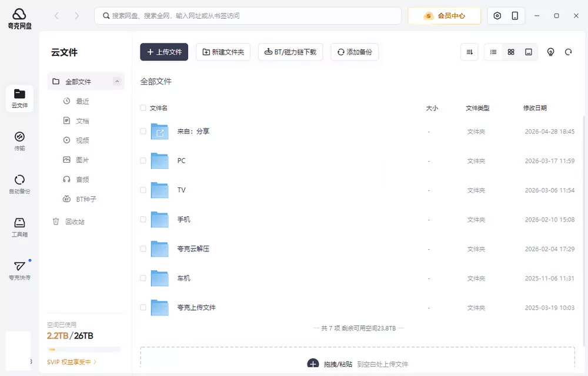Open the sort order menu icon
The height and width of the screenshot is (376, 588).
(469, 52)
